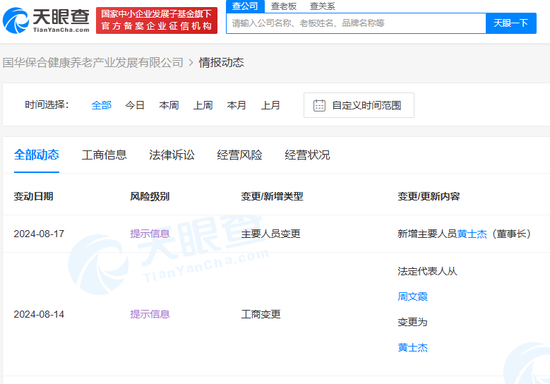The width and height of the screenshot is (550, 384).
Task: Click the 风险级别 column header
Action: (x=150, y=196)
